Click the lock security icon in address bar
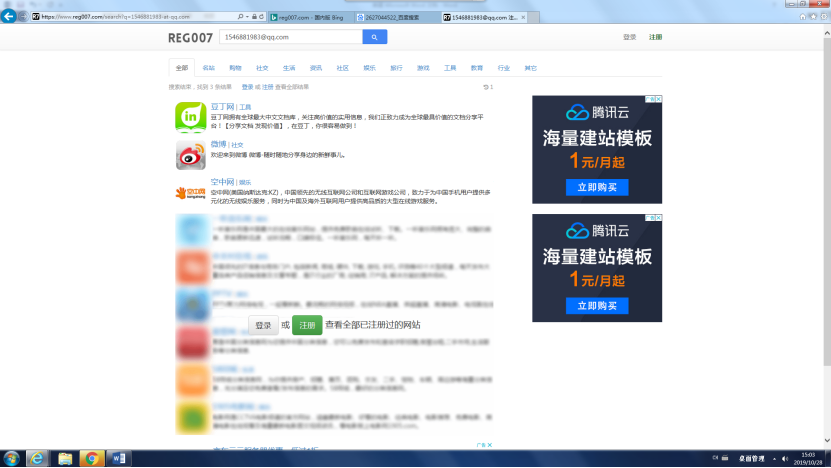The height and width of the screenshot is (468, 831). click(254, 17)
